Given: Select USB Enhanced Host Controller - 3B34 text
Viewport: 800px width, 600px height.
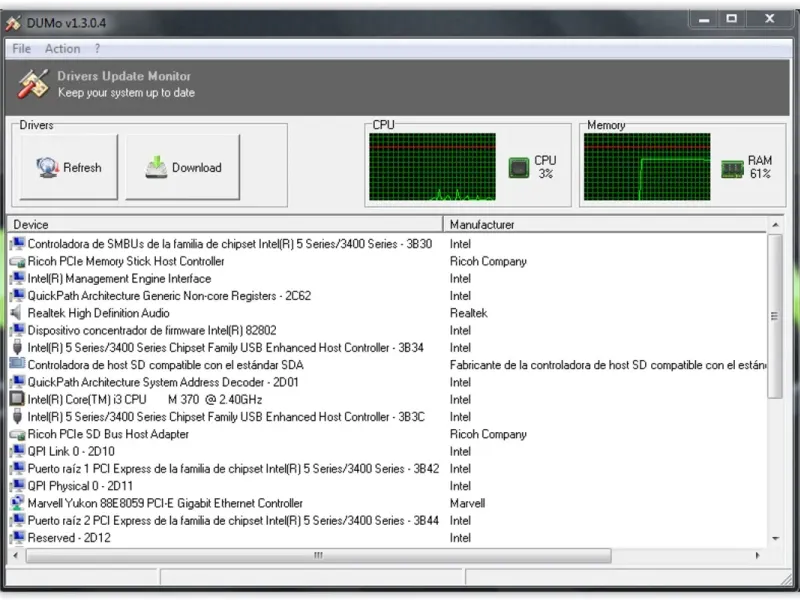Looking at the screenshot, I should [x=226, y=348].
